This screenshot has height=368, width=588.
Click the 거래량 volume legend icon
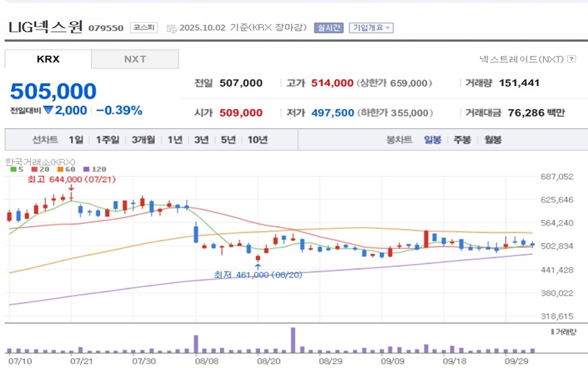(553, 332)
